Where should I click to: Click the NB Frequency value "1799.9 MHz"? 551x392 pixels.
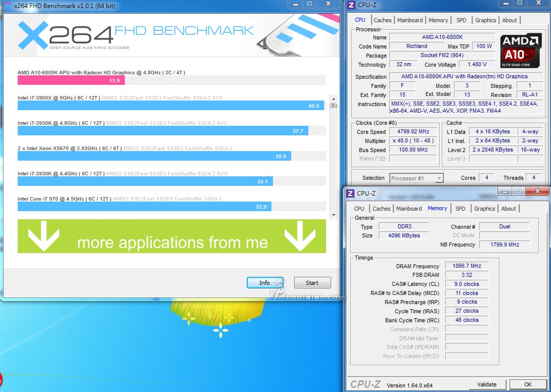coord(504,245)
